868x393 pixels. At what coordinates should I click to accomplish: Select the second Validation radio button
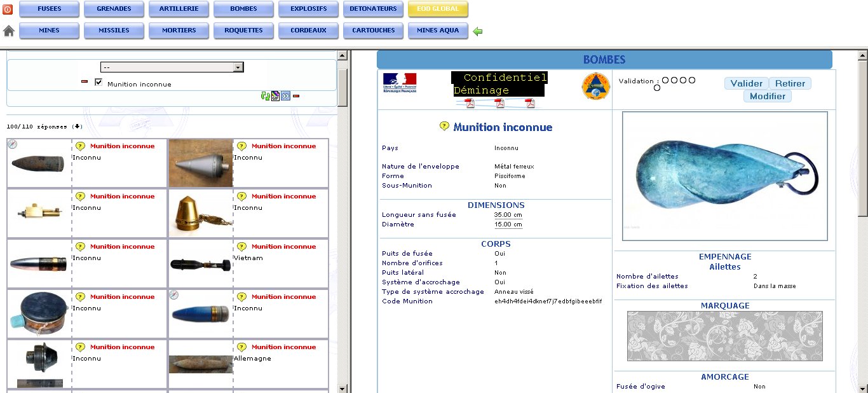click(674, 80)
